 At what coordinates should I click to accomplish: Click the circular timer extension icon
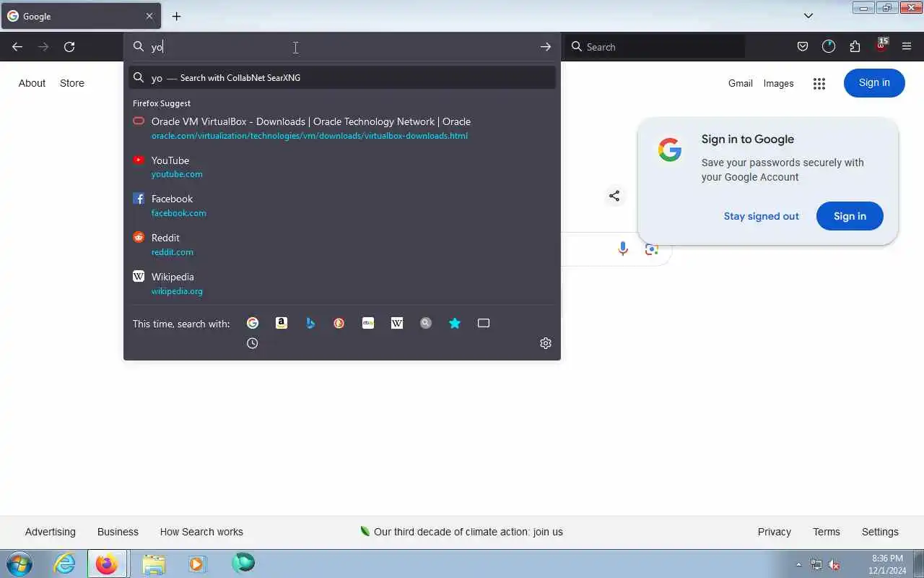pyautogui.click(x=829, y=47)
